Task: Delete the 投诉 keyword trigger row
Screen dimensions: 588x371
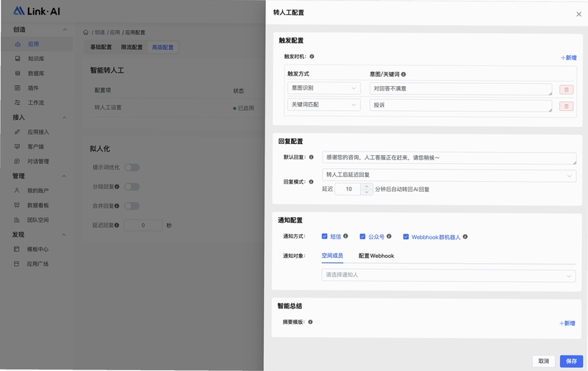Action: (x=566, y=106)
